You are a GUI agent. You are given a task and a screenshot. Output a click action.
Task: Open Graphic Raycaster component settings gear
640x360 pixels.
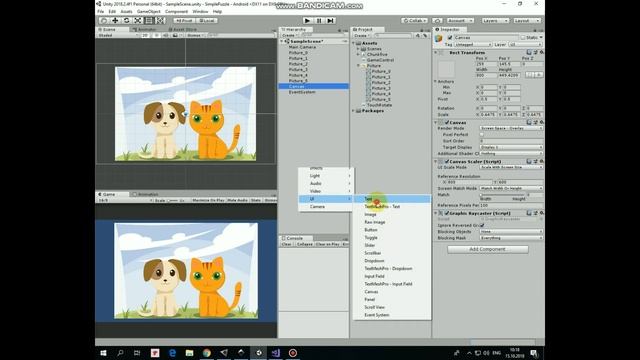tap(541, 213)
